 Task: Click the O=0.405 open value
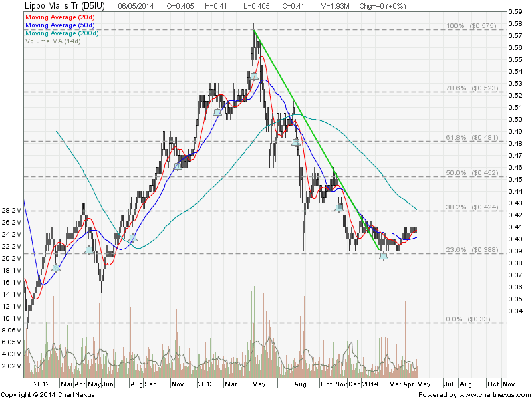coord(180,6)
